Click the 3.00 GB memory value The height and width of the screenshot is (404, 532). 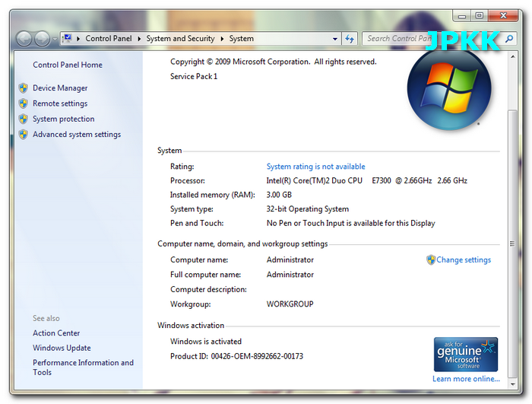pos(279,195)
